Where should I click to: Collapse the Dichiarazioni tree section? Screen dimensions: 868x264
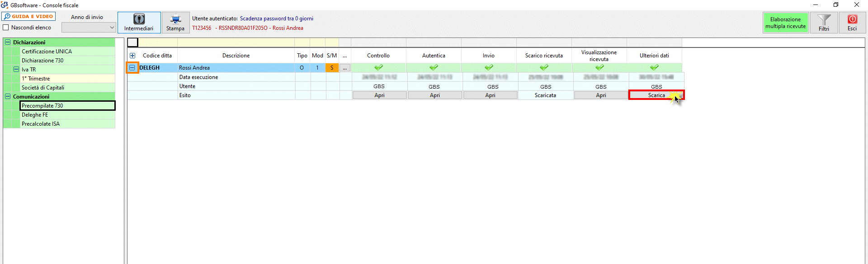[8, 42]
